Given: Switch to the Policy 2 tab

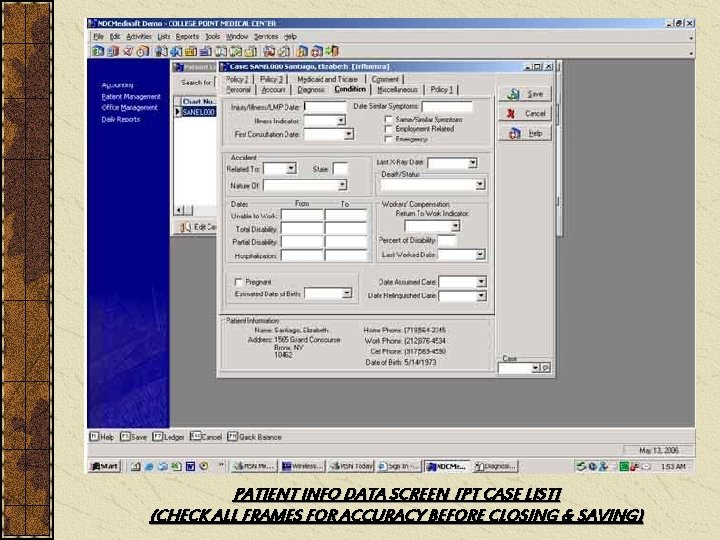Looking at the screenshot, I should click(x=237, y=79).
